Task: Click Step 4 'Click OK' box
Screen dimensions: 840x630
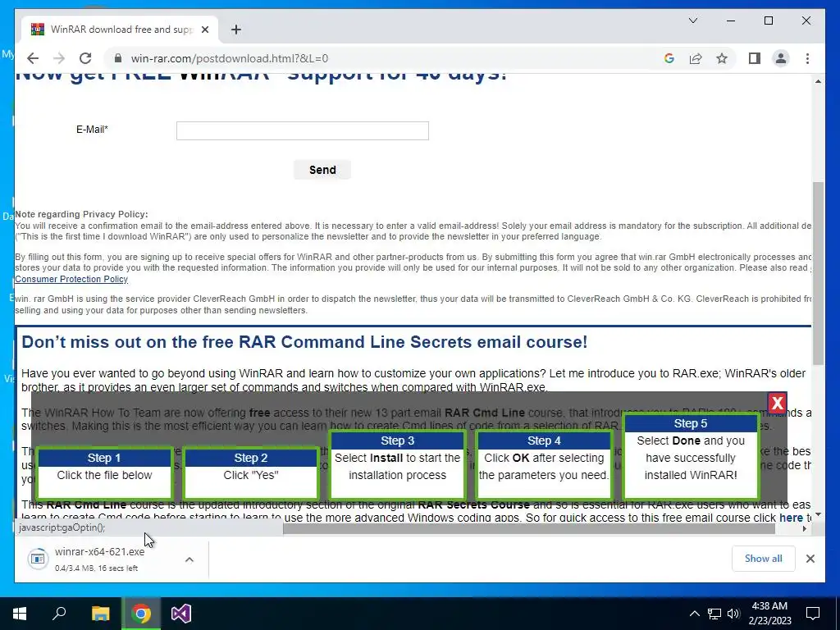Action: (544, 466)
